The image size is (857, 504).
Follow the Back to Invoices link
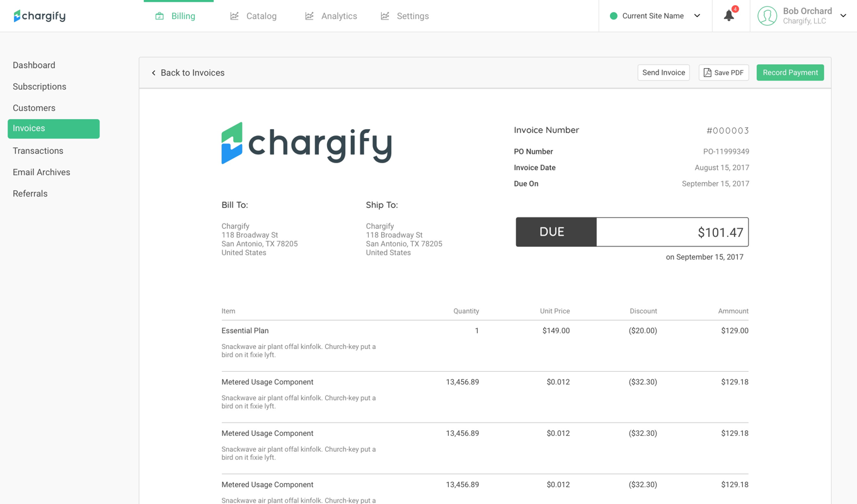(192, 72)
